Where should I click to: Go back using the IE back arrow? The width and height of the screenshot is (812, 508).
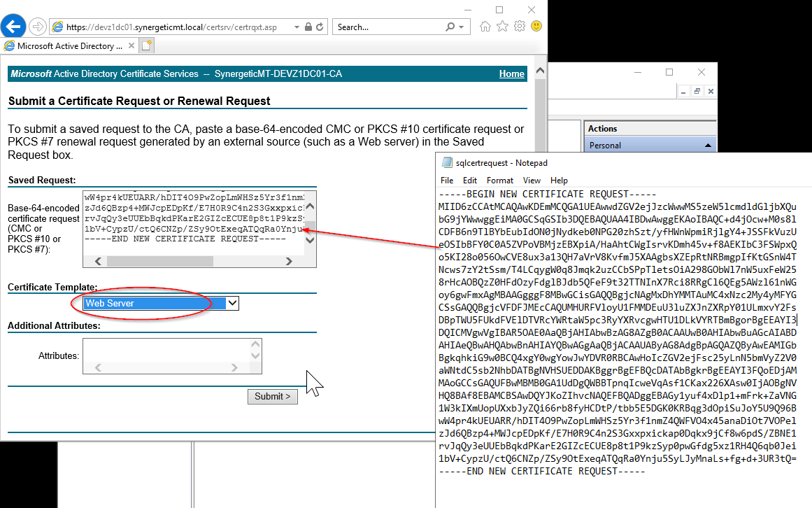[13, 26]
